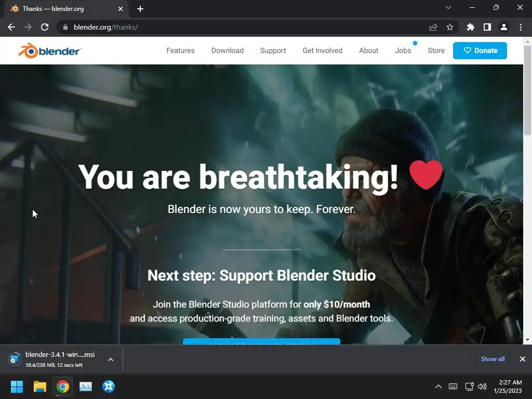Click the Blender logo in the site header
Screen dimensions: 532x399
point(49,51)
